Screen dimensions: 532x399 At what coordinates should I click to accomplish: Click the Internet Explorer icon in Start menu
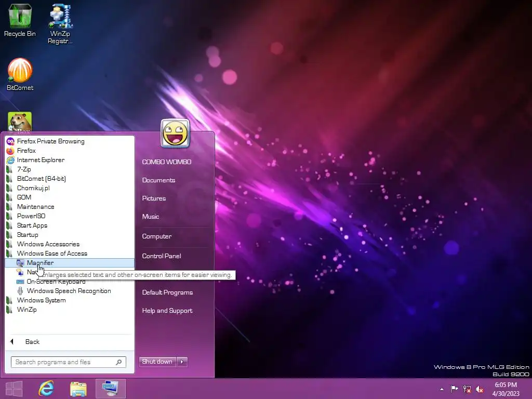pyautogui.click(x=10, y=160)
